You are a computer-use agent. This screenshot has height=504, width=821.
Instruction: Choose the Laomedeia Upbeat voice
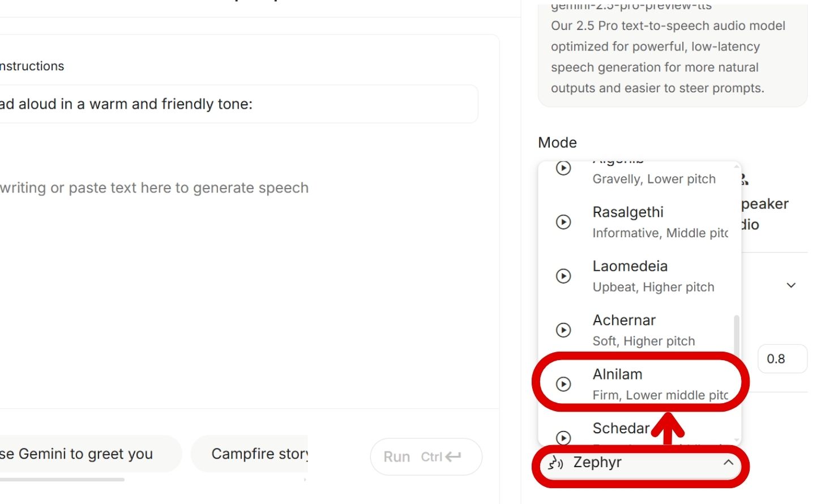pos(651,276)
